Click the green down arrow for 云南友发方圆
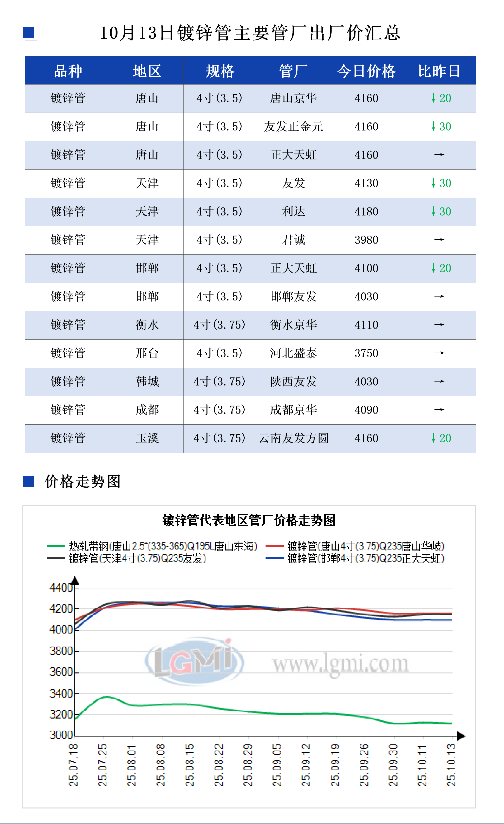504x824 pixels. (434, 438)
